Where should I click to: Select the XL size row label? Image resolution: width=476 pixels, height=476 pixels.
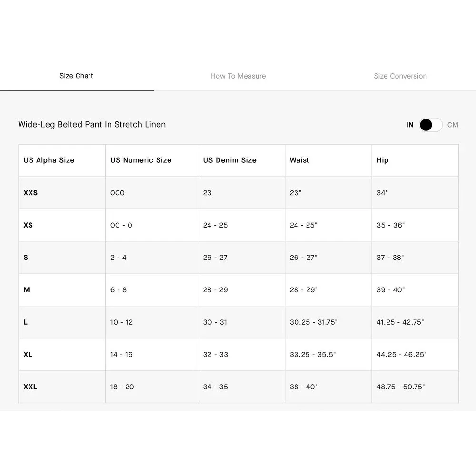tap(28, 355)
